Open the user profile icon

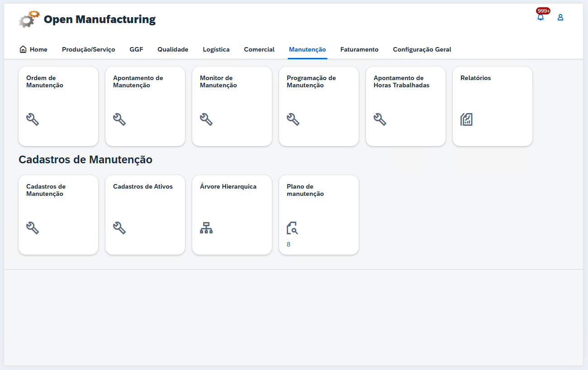tap(560, 18)
